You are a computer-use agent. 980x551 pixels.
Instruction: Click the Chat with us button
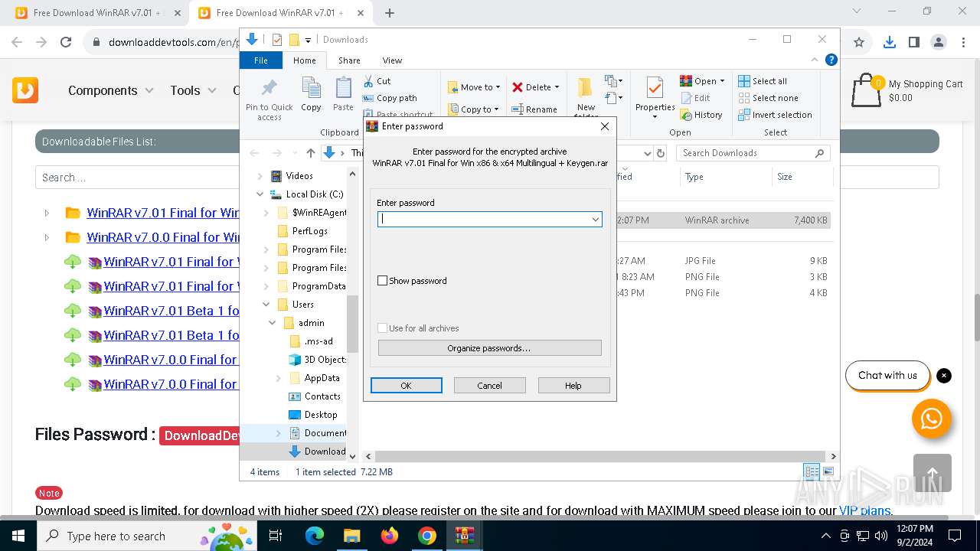[x=887, y=376]
